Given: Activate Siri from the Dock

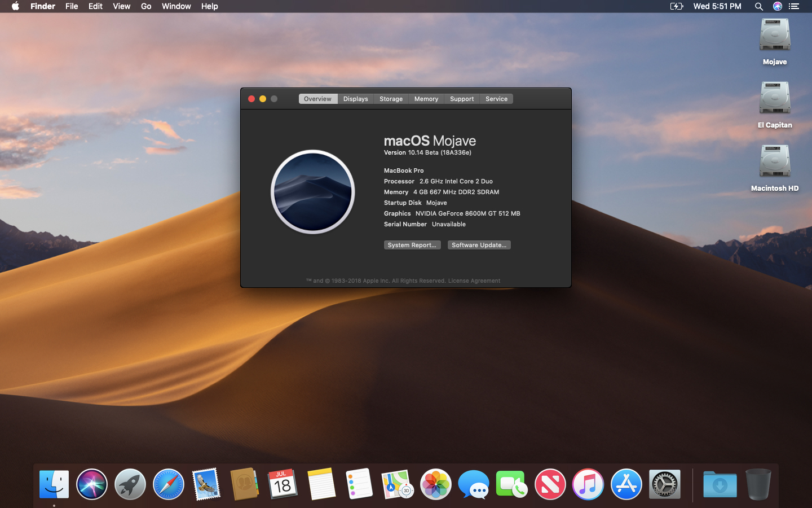Looking at the screenshot, I should [x=91, y=484].
